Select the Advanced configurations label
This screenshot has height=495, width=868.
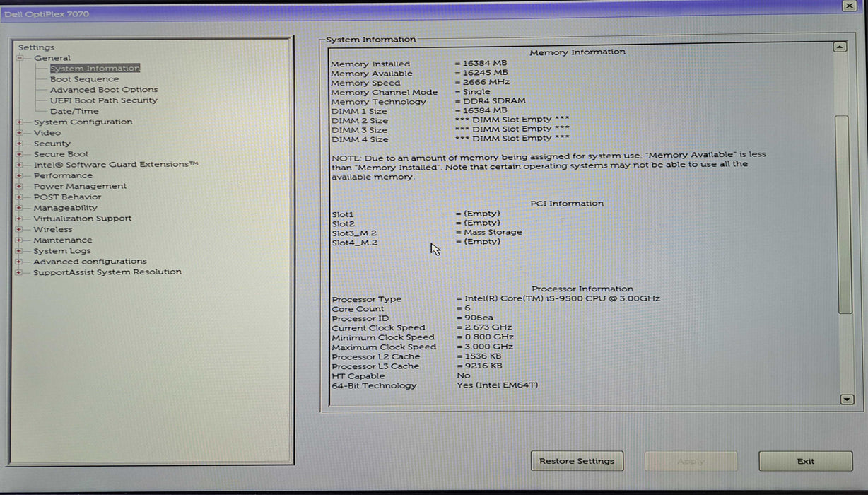pos(90,262)
